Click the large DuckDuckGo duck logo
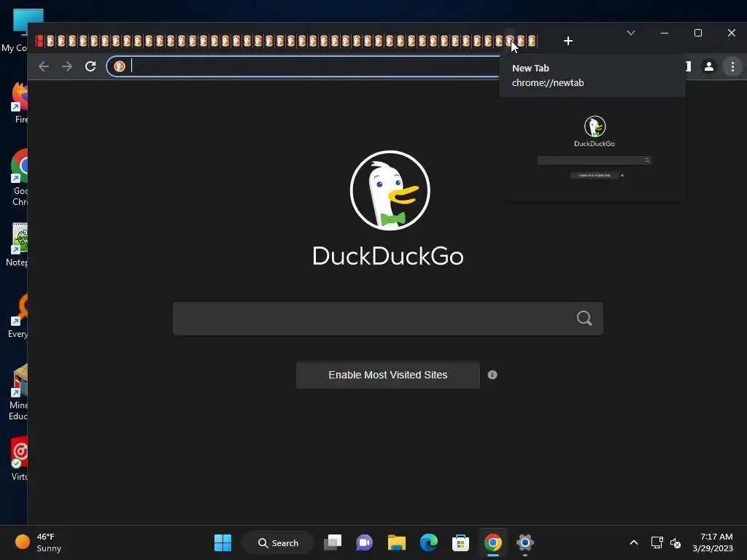Viewport: 747px width, 560px height. pos(390,190)
